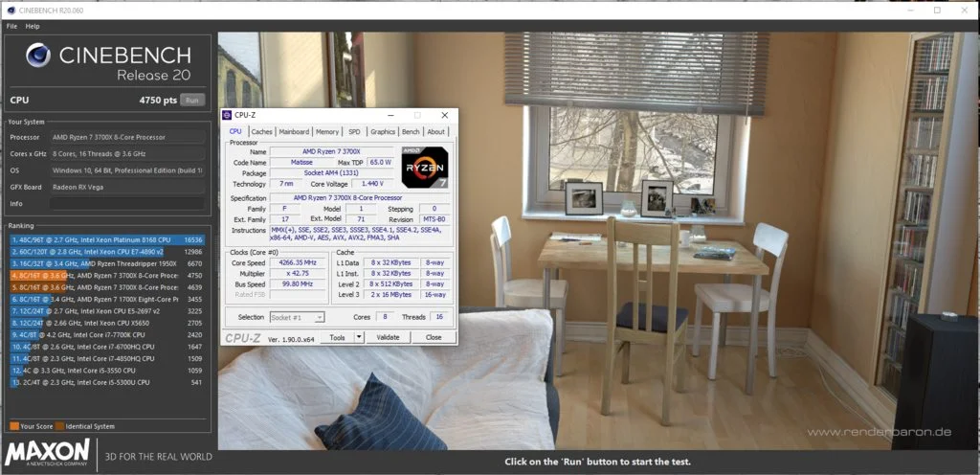Switch to the SPD tab in CPU-Z
This screenshot has height=475, width=980.
coord(354,132)
